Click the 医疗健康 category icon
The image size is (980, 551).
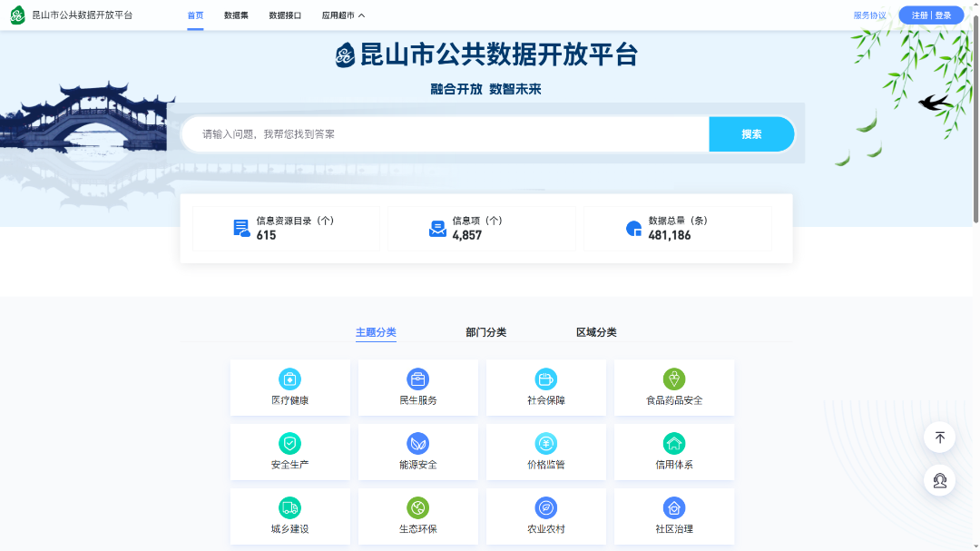289,379
